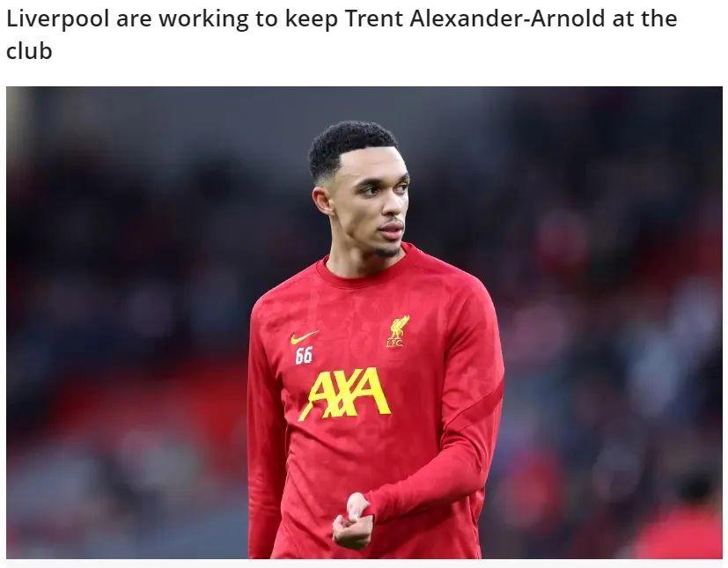The image size is (728, 568).
Task: Click the word "club" on the second headline line
Action: 29,51
